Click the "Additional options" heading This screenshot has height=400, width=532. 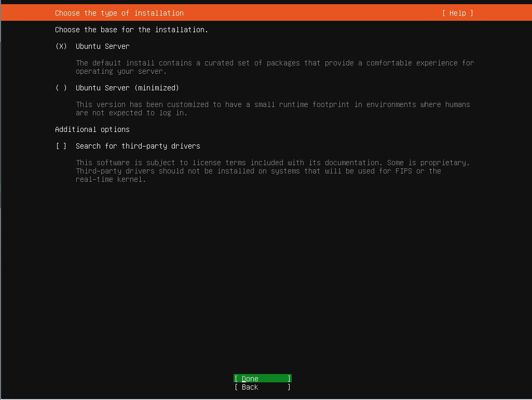92,129
